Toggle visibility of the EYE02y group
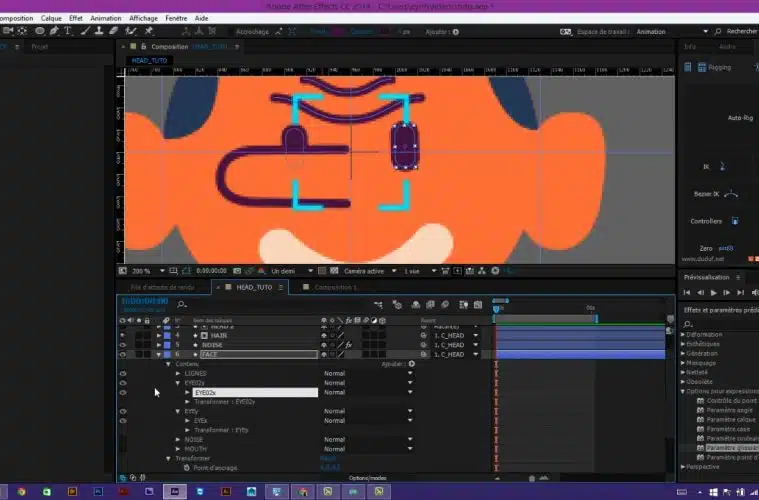 point(122,383)
